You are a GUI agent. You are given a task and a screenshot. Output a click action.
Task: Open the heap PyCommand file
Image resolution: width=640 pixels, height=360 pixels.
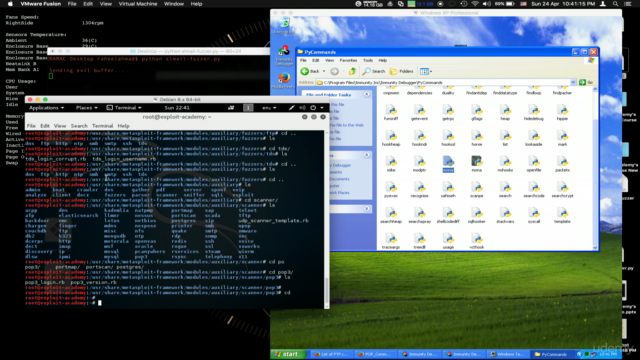[x=505, y=111]
